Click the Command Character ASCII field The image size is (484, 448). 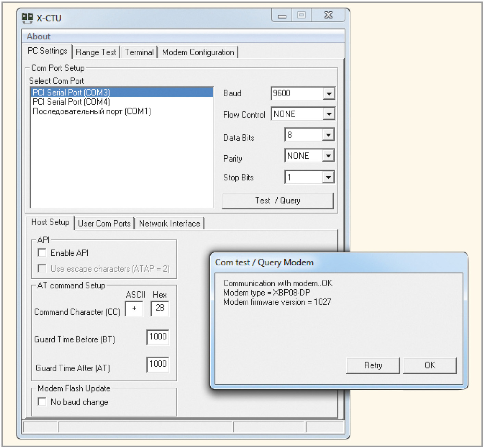tap(134, 308)
